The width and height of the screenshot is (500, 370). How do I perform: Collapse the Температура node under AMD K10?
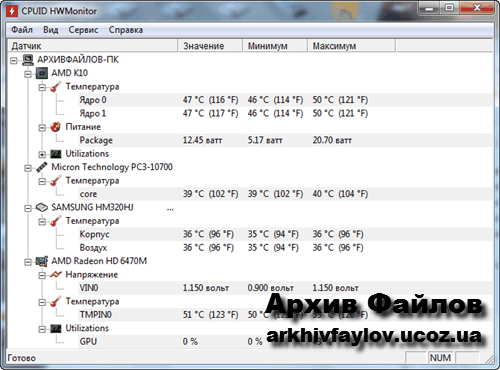(x=42, y=87)
